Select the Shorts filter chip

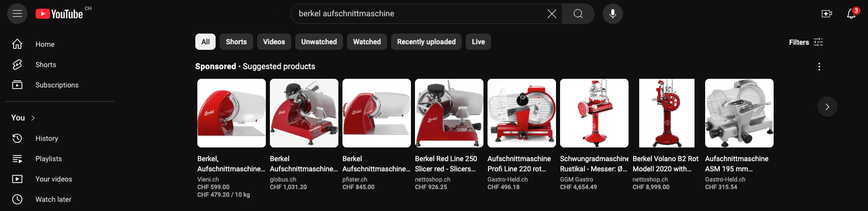236,42
